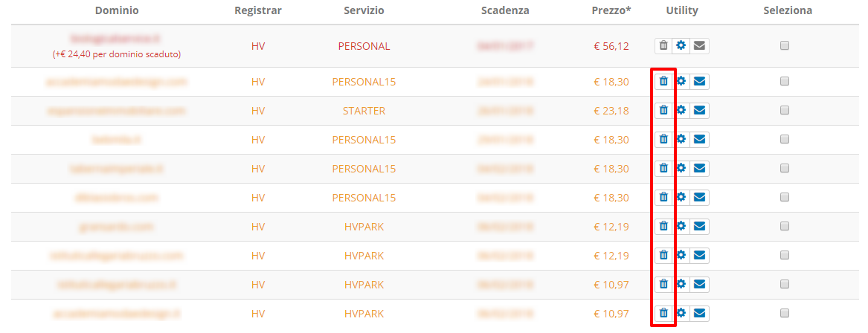This screenshot has height=333, width=868.
Task: Check the Seleziona box in the last HVPARK row
Action: click(785, 314)
